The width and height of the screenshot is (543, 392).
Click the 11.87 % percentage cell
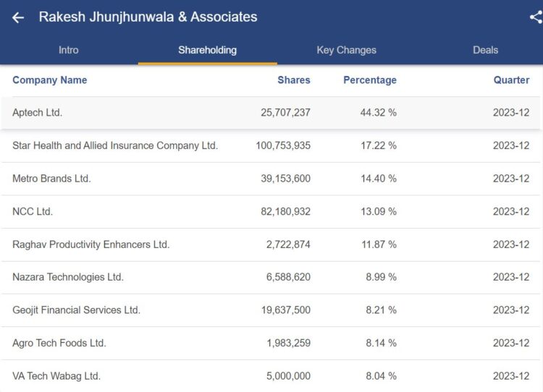(379, 244)
